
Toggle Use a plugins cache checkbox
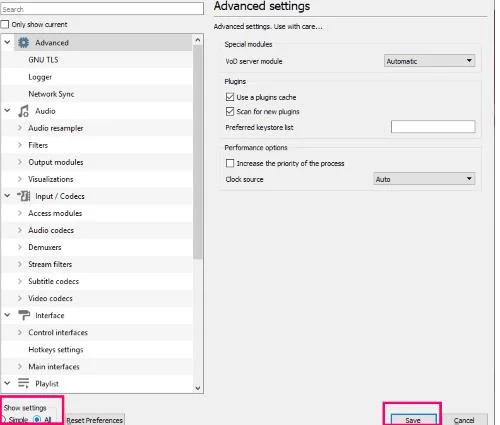coord(230,97)
